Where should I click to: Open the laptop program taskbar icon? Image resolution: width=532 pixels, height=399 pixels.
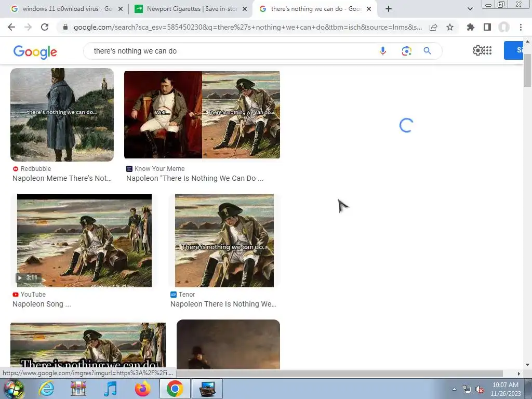(207, 389)
